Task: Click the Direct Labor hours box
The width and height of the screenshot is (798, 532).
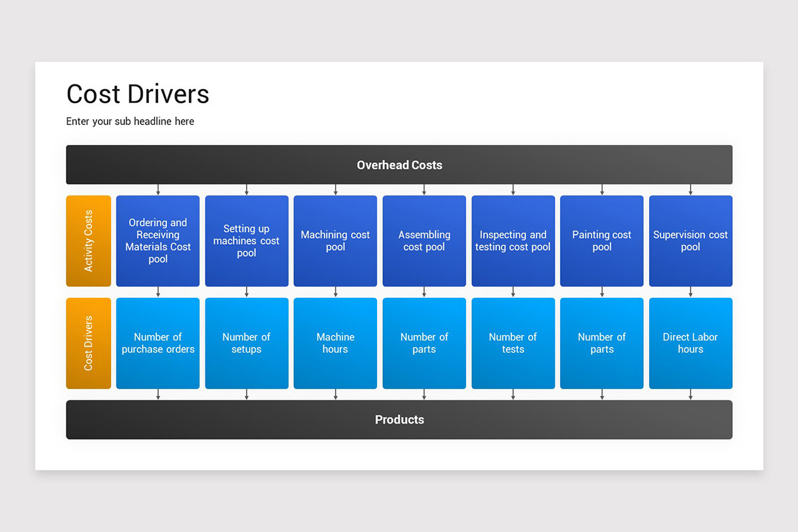Action: coord(690,343)
